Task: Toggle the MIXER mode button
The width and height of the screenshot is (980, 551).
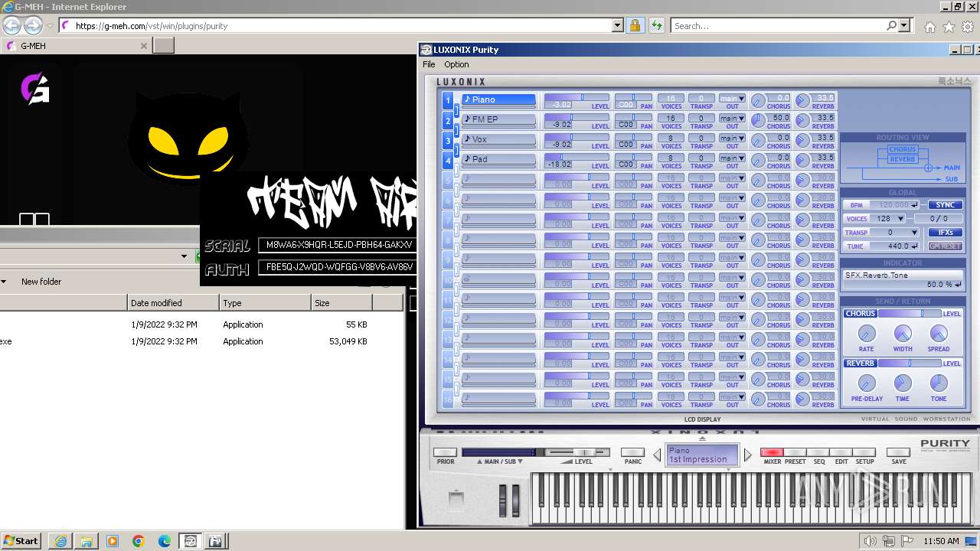Action: (x=772, y=453)
